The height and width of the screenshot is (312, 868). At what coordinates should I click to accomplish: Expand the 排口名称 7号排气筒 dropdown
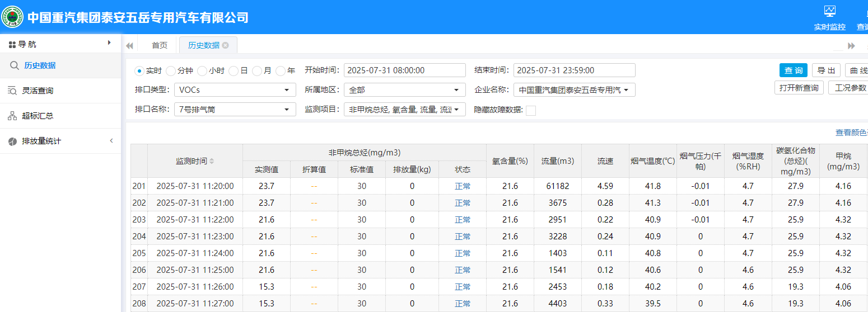(235, 110)
